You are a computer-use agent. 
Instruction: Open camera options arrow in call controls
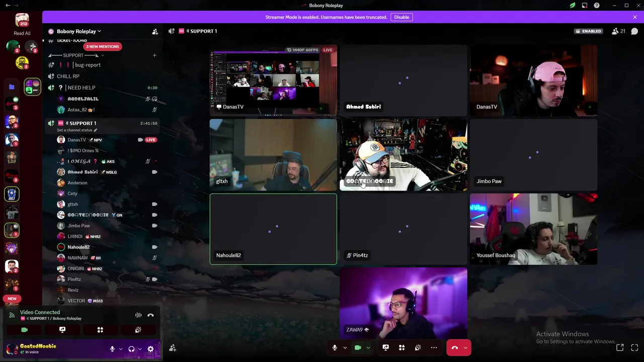point(368,347)
